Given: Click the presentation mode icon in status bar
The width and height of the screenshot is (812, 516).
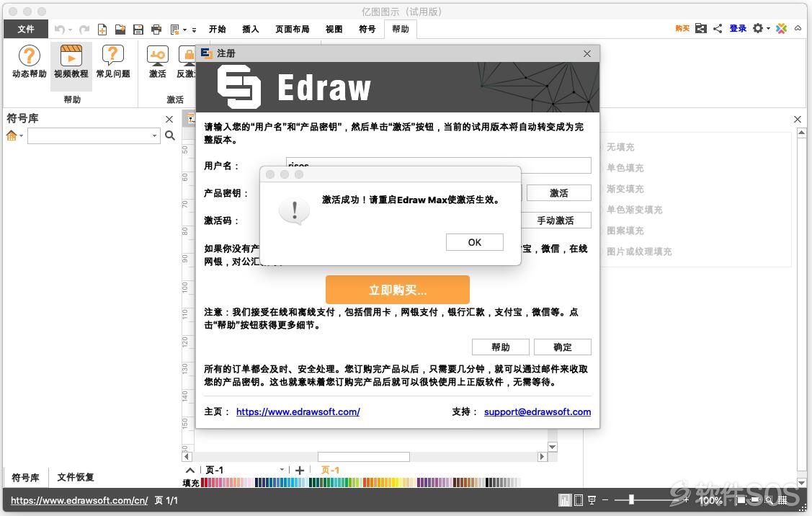Looking at the screenshot, I should coord(592,500).
